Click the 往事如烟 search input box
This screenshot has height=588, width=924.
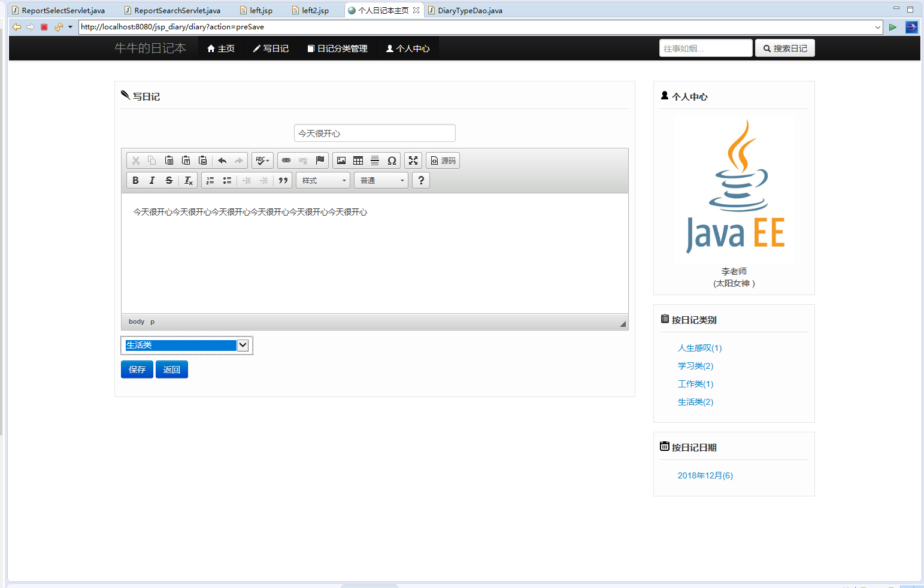click(706, 49)
